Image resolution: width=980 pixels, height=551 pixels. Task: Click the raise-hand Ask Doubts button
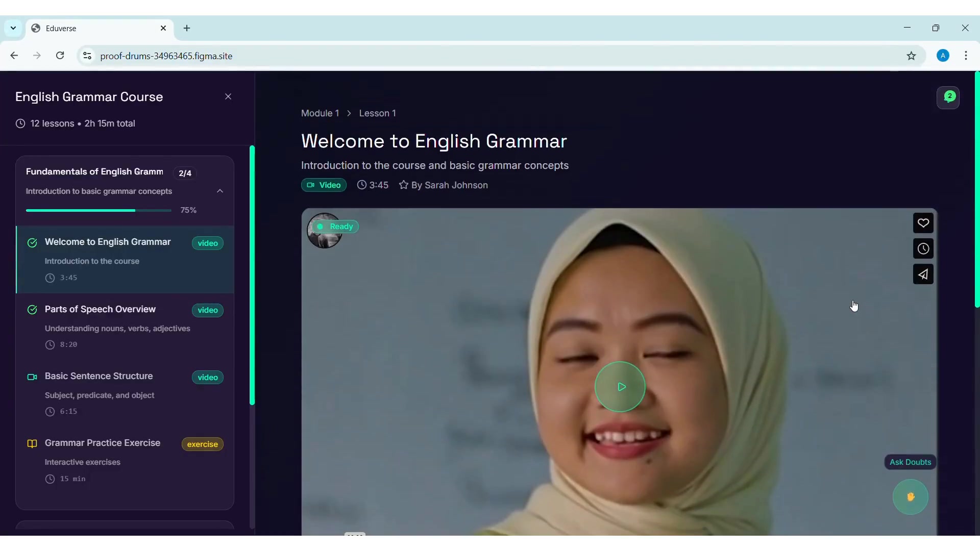coord(910,497)
